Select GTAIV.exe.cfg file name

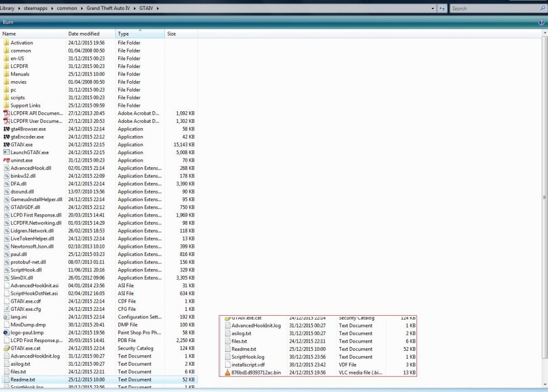[x=26, y=309]
